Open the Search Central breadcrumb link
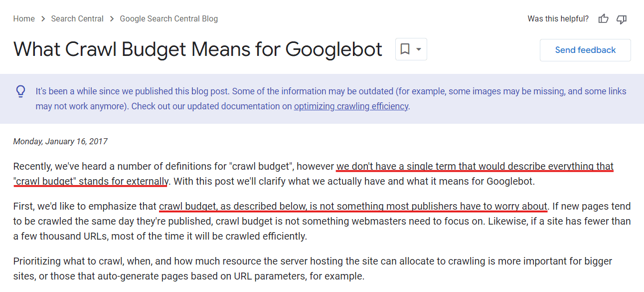This screenshot has height=292, width=644. 77,18
